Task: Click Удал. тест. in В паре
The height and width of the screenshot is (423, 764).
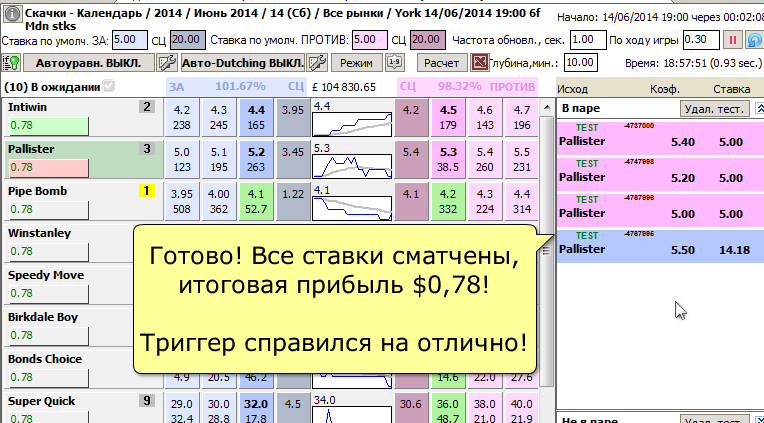Action: point(715,108)
